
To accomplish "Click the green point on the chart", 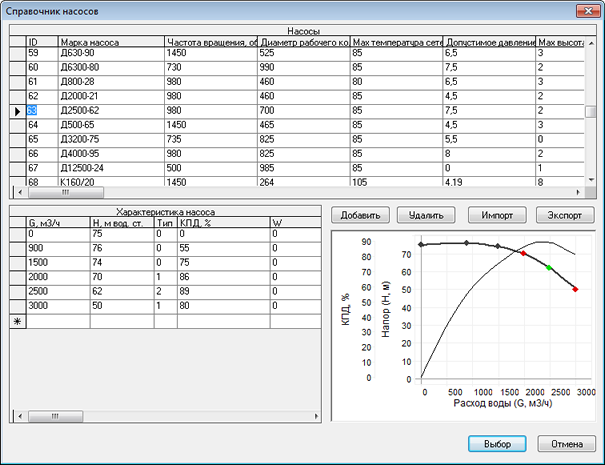I will (x=548, y=268).
